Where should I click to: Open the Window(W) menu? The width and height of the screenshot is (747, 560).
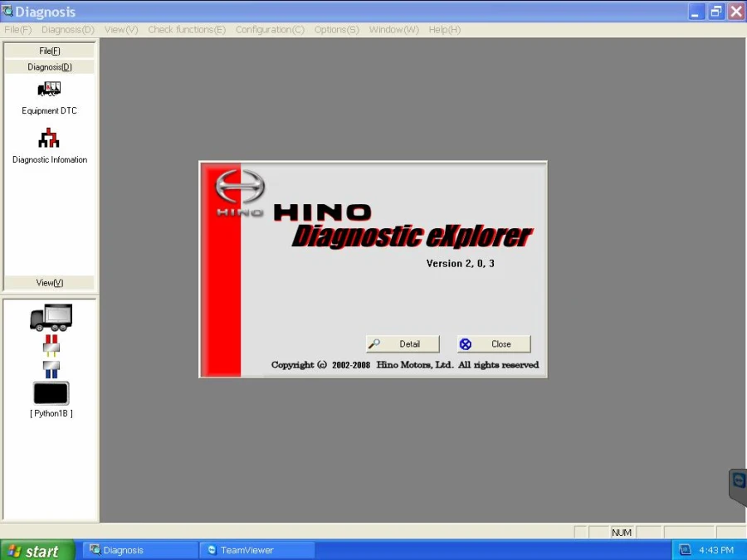pyautogui.click(x=393, y=30)
